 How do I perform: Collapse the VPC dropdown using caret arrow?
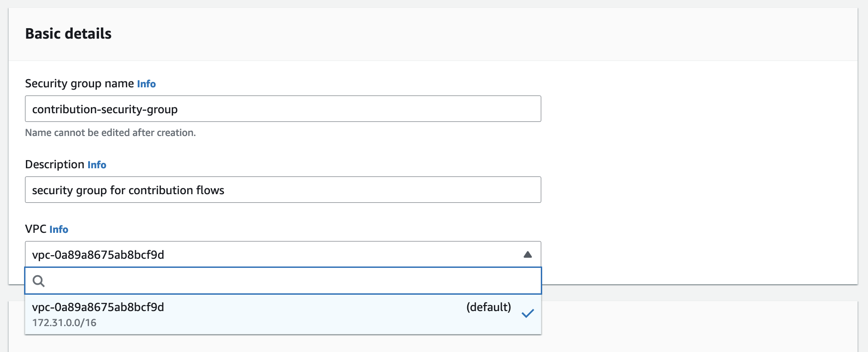pyautogui.click(x=528, y=255)
